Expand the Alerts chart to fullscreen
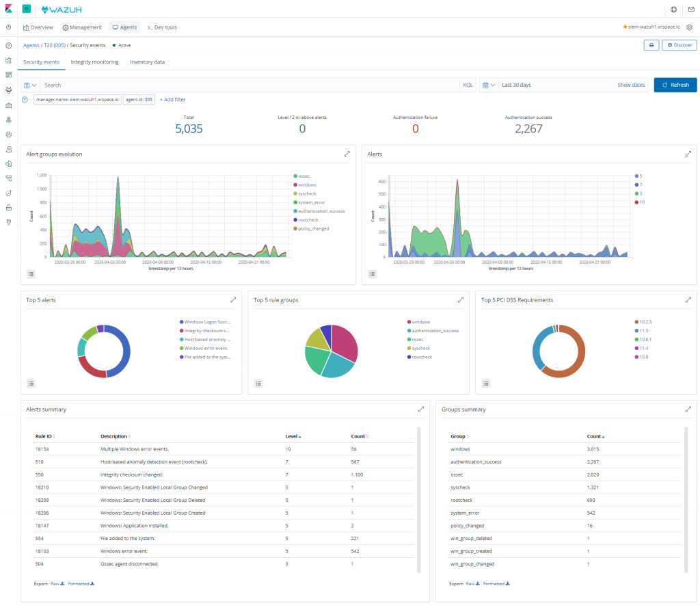Viewport: 700px width, 605px height. pos(688,154)
